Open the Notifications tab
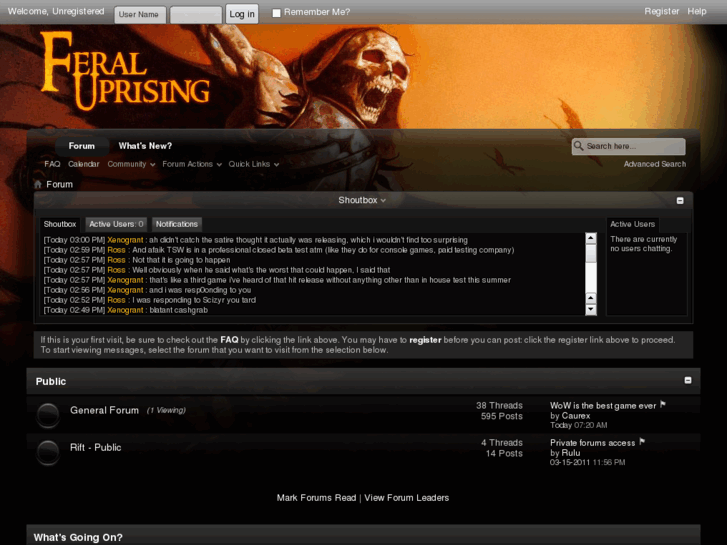The width and height of the screenshot is (727, 545). pyautogui.click(x=177, y=224)
